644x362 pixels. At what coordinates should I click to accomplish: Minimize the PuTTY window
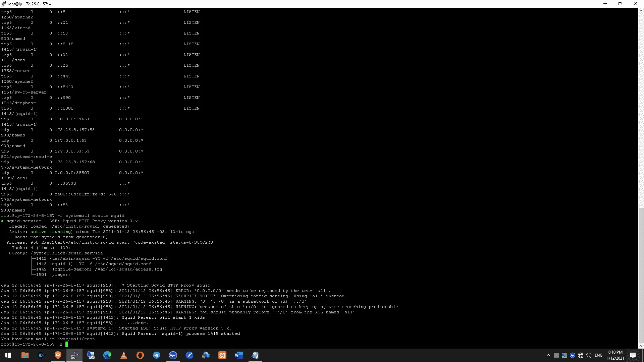(605, 4)
